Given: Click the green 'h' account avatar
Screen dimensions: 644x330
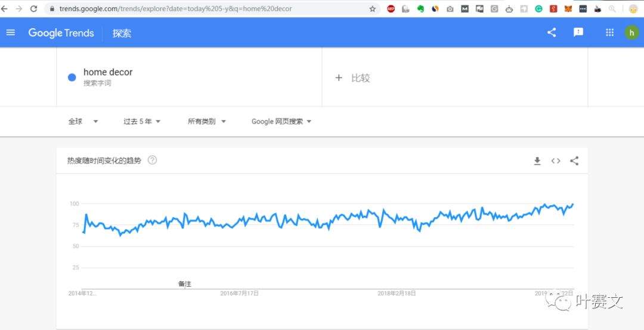Looking at the screenshot, I should (631, 32).
